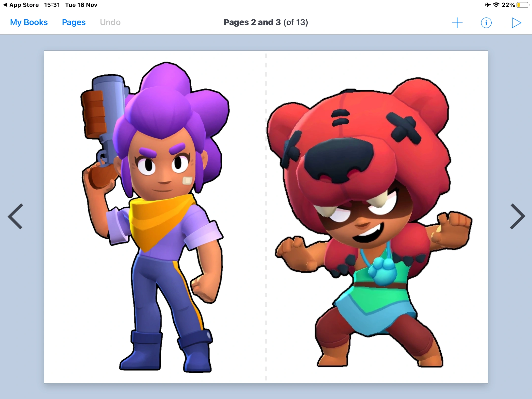Open the My Books library
The height and width of the screenshot is (399, 532).
click(x=29, y=22)
